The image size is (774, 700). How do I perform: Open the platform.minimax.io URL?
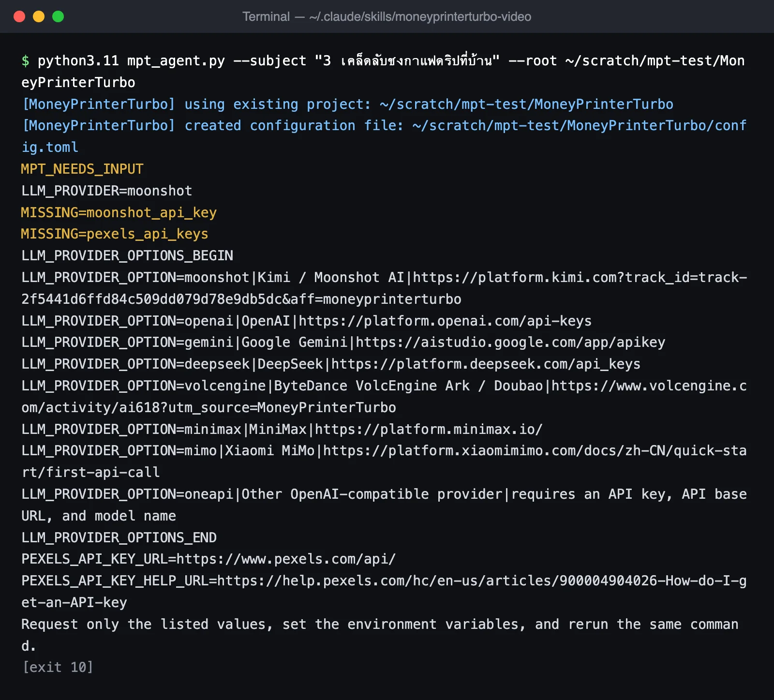(429, 429)
